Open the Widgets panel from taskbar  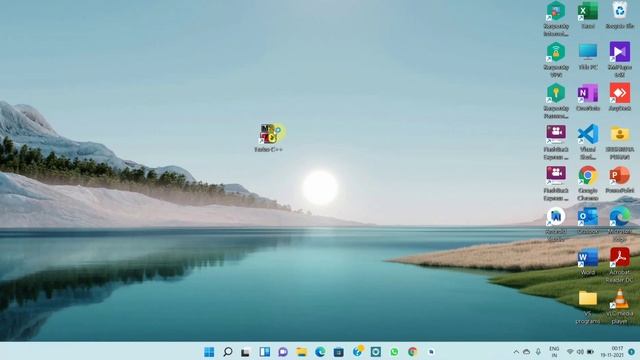(264, 352)
